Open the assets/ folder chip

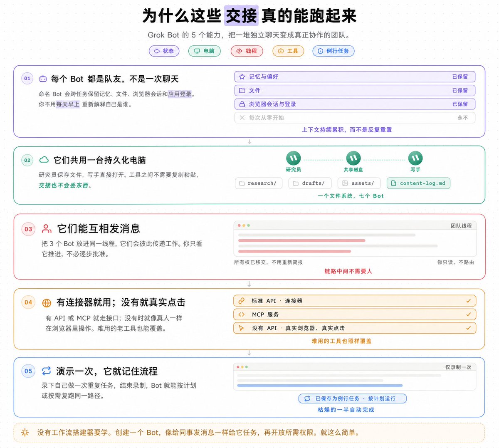click(x=359, y=183)
